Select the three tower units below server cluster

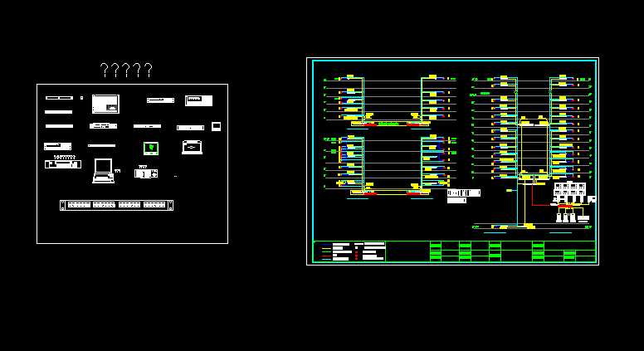[566, 217]
